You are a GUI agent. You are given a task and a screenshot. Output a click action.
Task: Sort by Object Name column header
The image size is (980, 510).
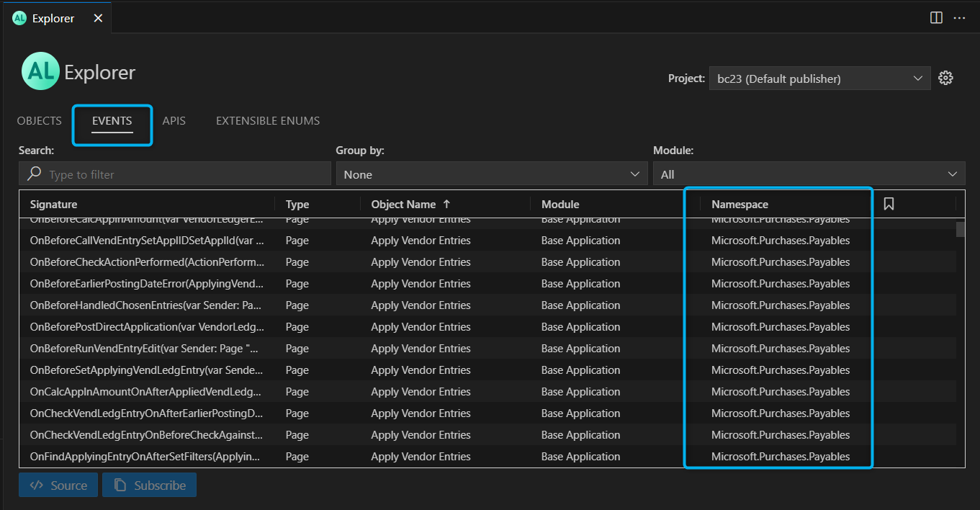coord(403,204)
